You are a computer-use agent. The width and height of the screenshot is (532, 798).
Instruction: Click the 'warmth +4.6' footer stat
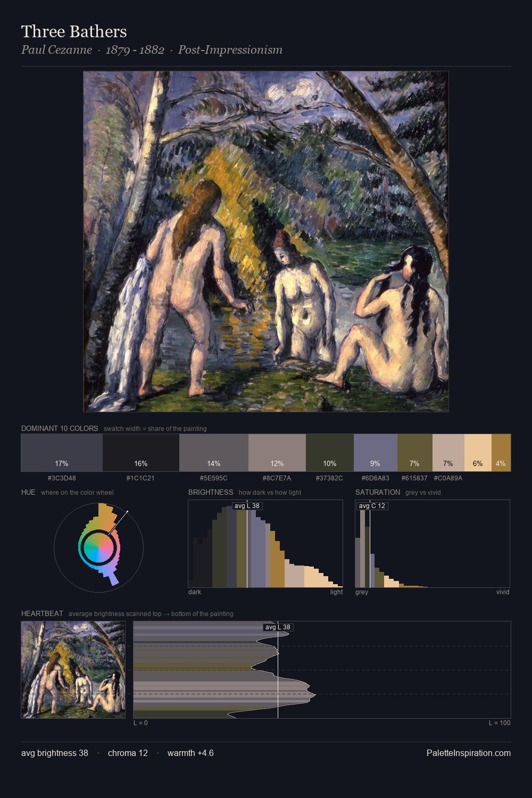click(x=190, y=753)
